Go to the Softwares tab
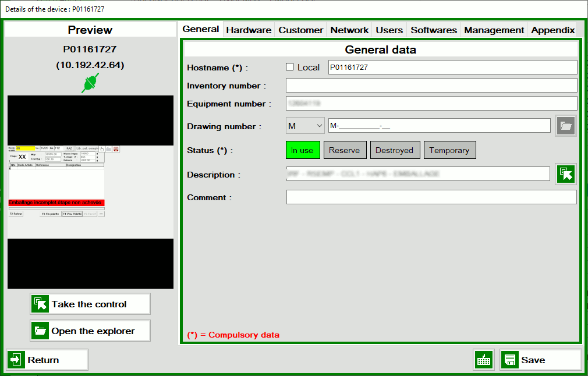The height and width of the screenshot is (376, 588). pos(434,30)
